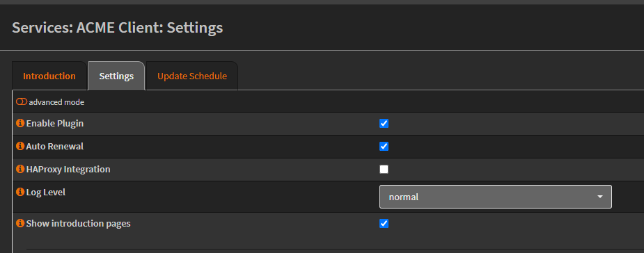Open help for Show introduction pages
Screen dimensions: 644x253
click(x=20, y=224)
